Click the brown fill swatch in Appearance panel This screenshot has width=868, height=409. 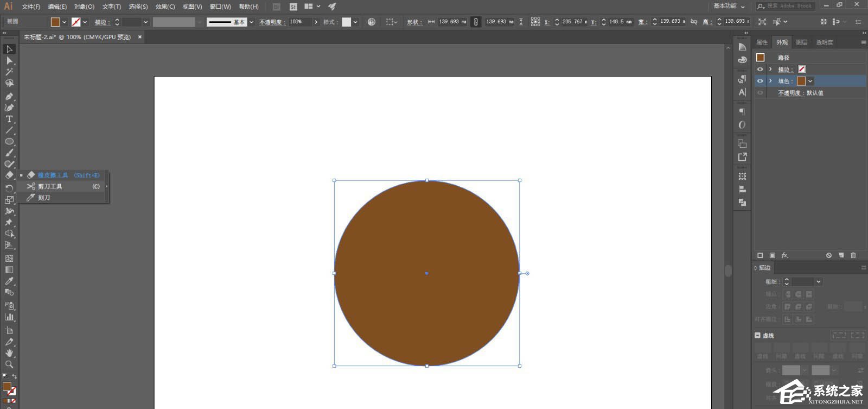[801, 81]
